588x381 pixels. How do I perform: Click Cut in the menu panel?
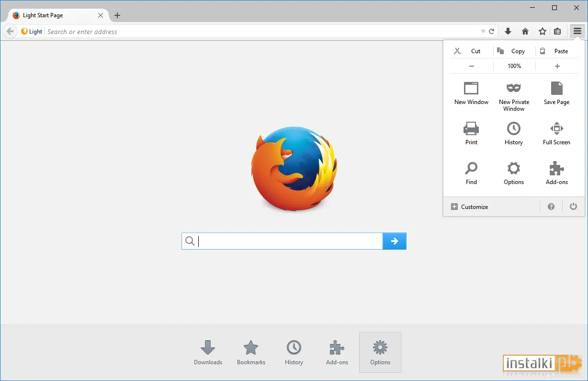[471, 51]
